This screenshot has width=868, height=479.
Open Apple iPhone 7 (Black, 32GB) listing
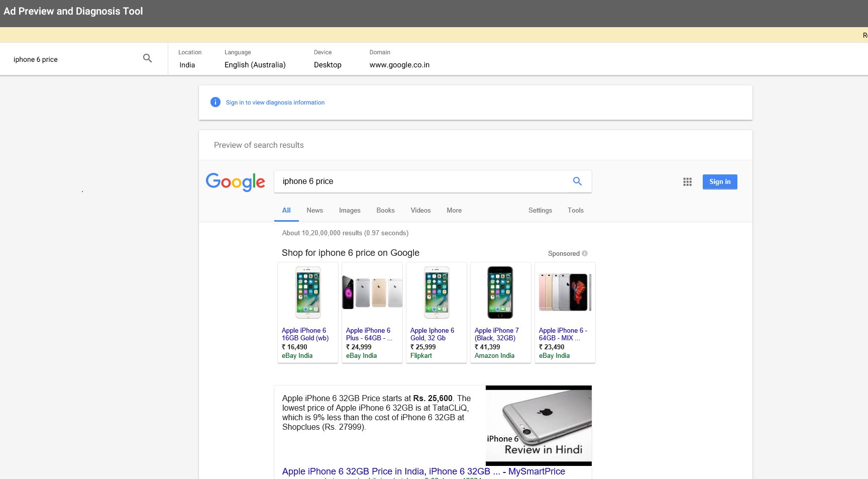coord(497,334)
